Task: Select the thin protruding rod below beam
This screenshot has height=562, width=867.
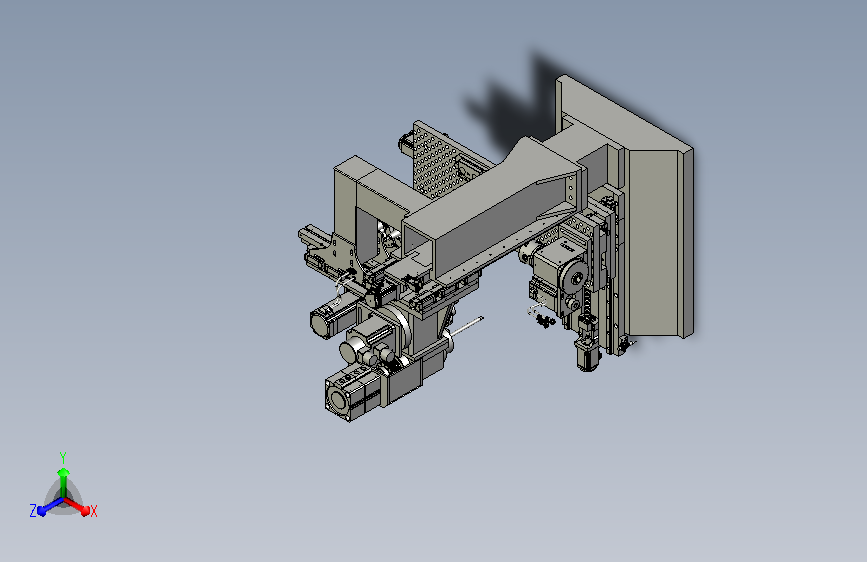Action: pos(466,327)
